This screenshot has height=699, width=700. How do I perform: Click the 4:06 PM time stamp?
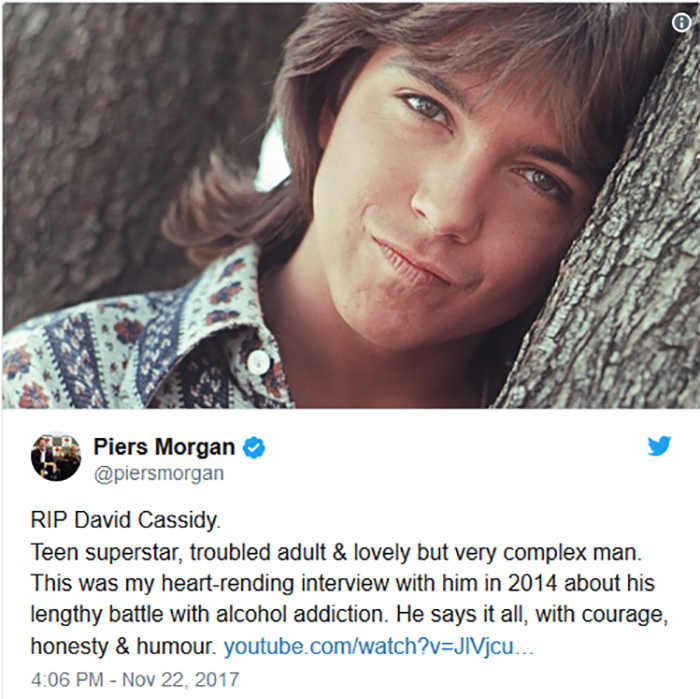[x=67, y=679]
